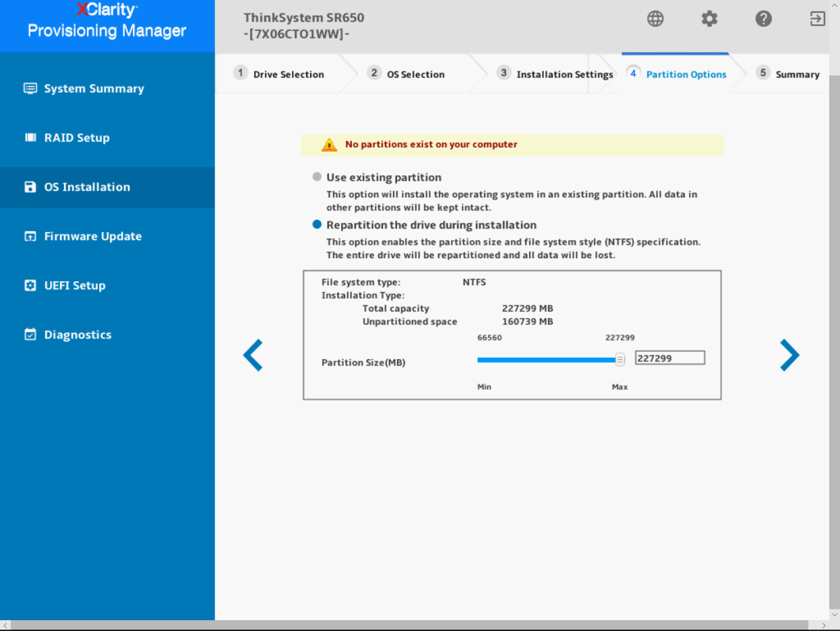This screenshot has width=840, height=631.
Task: Click the 'Partition Size(MB)' label
Action: click(363, 363)
